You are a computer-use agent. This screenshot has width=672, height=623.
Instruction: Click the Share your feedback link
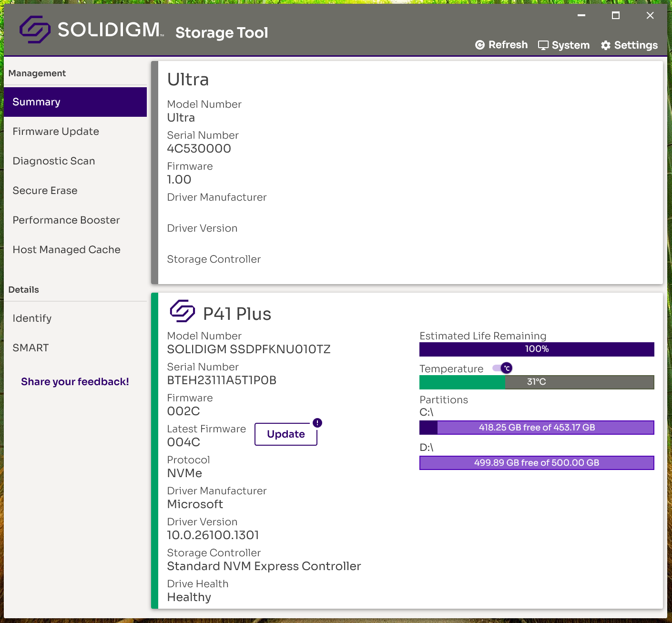75,382
